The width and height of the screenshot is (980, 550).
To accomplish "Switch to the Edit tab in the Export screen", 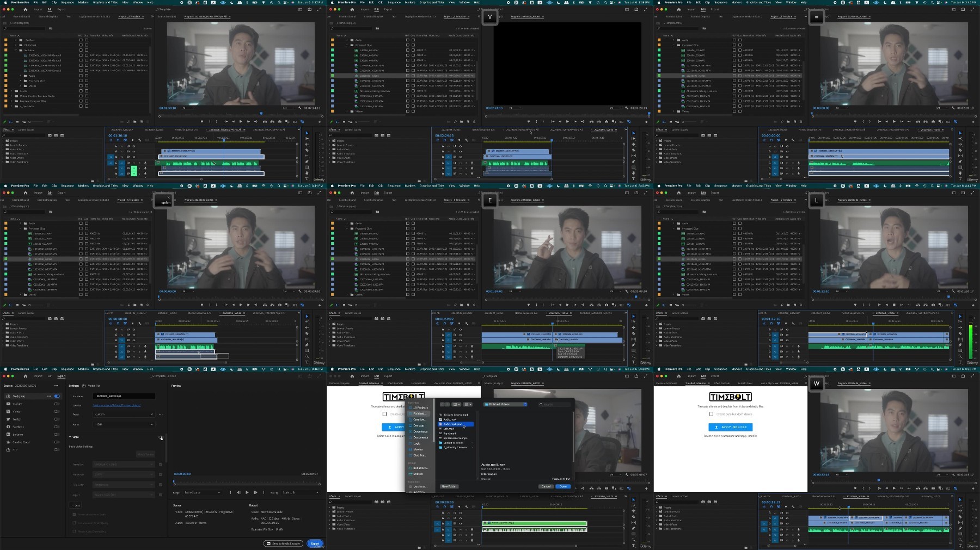I will pos(50,376).
